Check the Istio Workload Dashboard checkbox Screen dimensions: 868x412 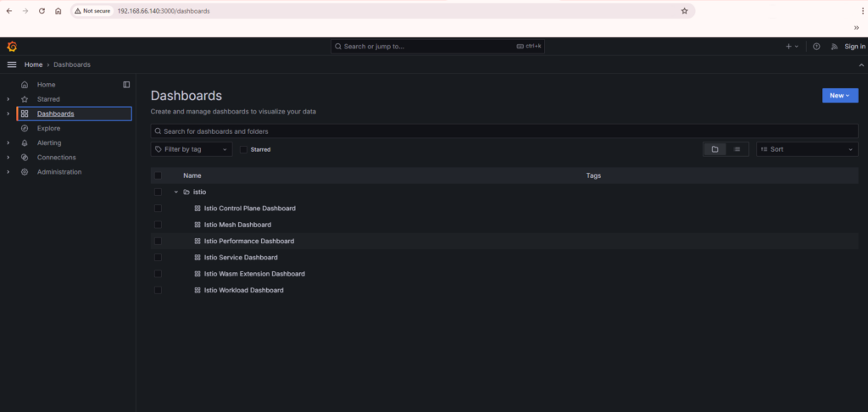point(158,290)
